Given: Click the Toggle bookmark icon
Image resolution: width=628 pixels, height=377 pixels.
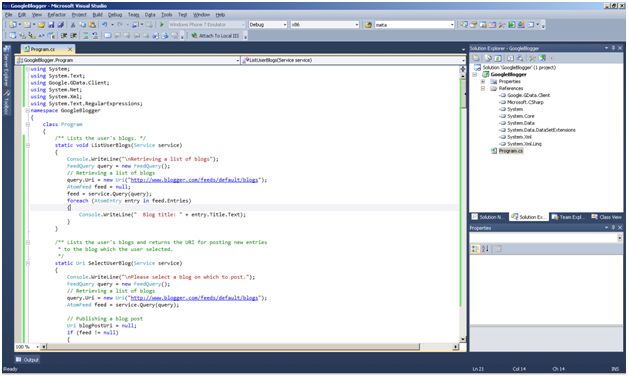Looking at the screenshot, I should pos(107,36).
